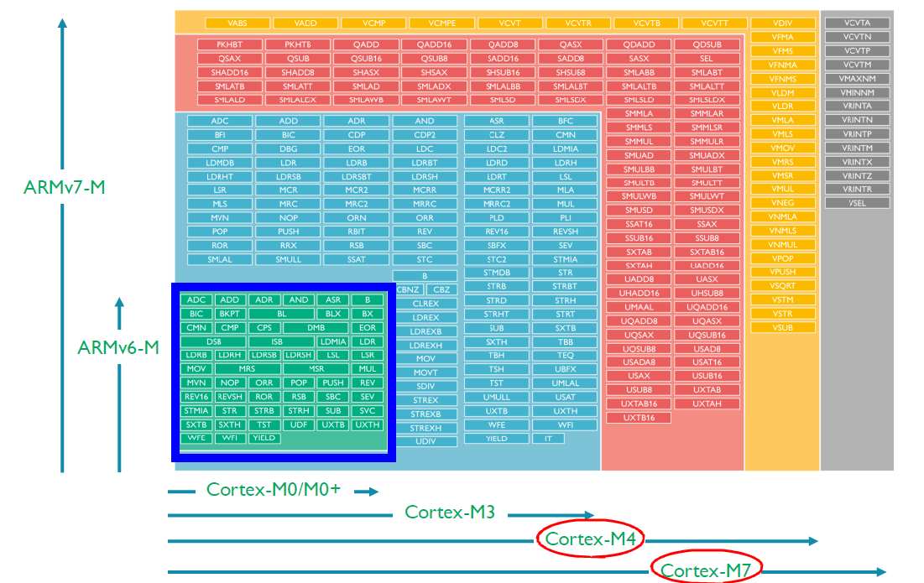Click the circled Cortex-M4 label
The height and width of the screenshot is (583, 924).
click(591, 539)
